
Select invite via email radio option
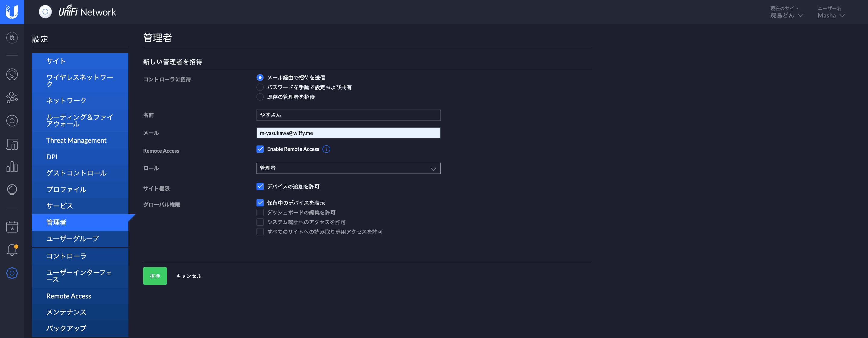tap(260, 78)
